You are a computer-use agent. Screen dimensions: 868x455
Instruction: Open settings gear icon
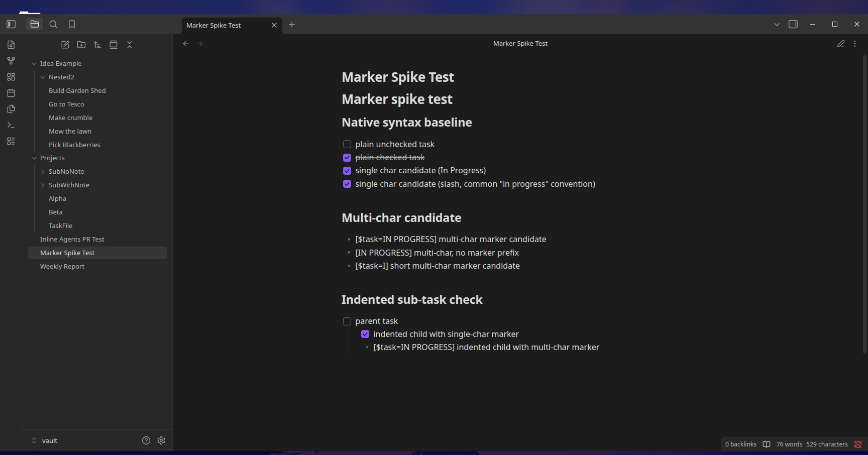click(x=161, y=440)
